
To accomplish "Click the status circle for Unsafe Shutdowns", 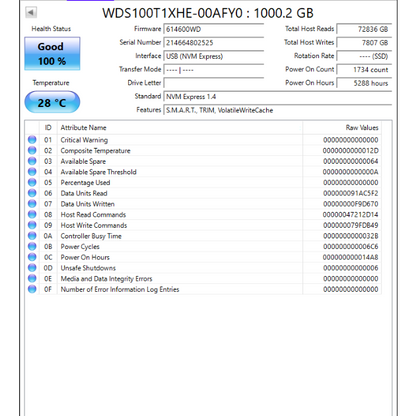I will coord(32,268).
